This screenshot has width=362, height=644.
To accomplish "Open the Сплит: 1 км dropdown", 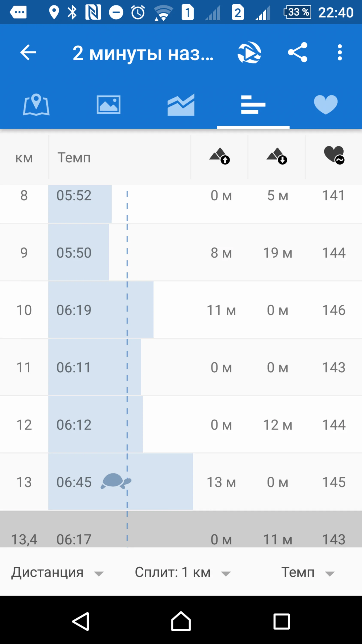I will point(183,572).
